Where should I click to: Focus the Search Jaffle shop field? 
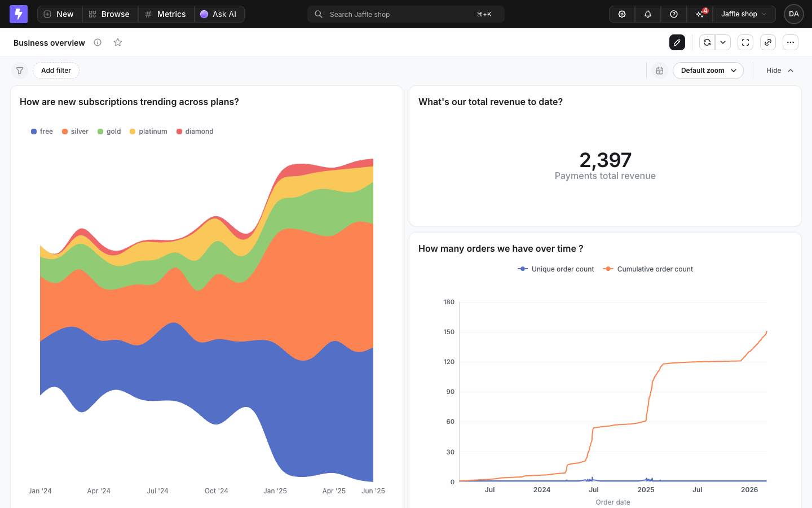click(x=406, y=14)
